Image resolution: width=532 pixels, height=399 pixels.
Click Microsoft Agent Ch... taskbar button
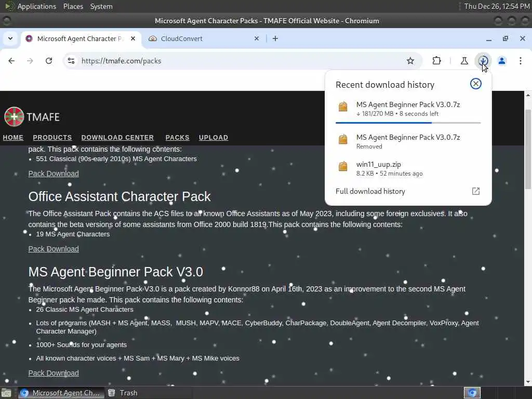(61, 393)
